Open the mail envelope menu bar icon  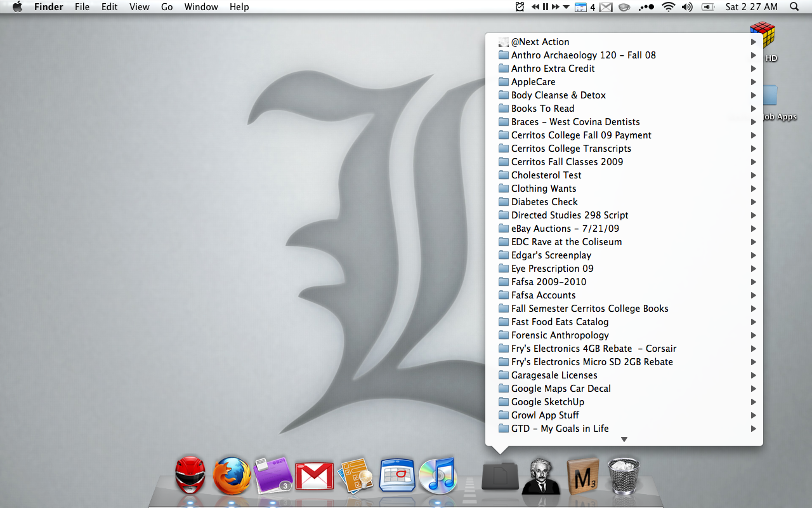click(x=606, y=7)
